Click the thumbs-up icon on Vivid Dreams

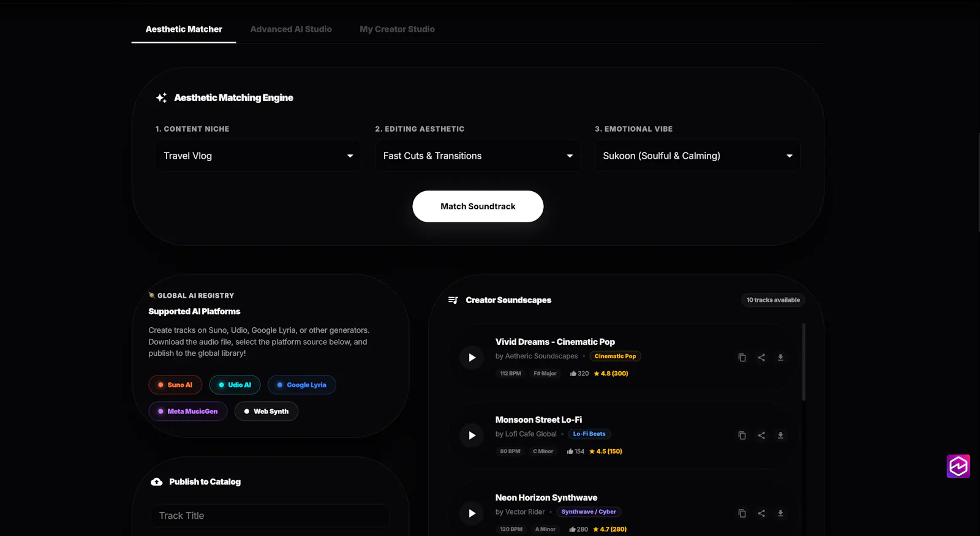click(573, 373)
